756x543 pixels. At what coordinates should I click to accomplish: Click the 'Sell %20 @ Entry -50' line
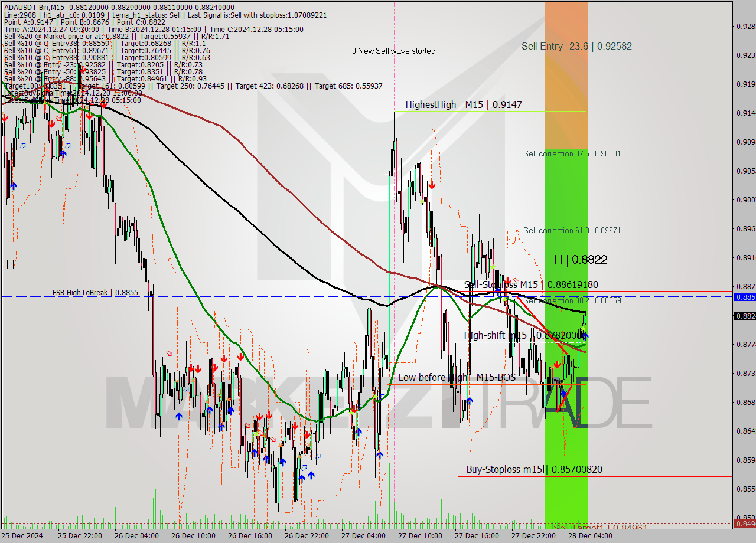click(x=103, y=71)
